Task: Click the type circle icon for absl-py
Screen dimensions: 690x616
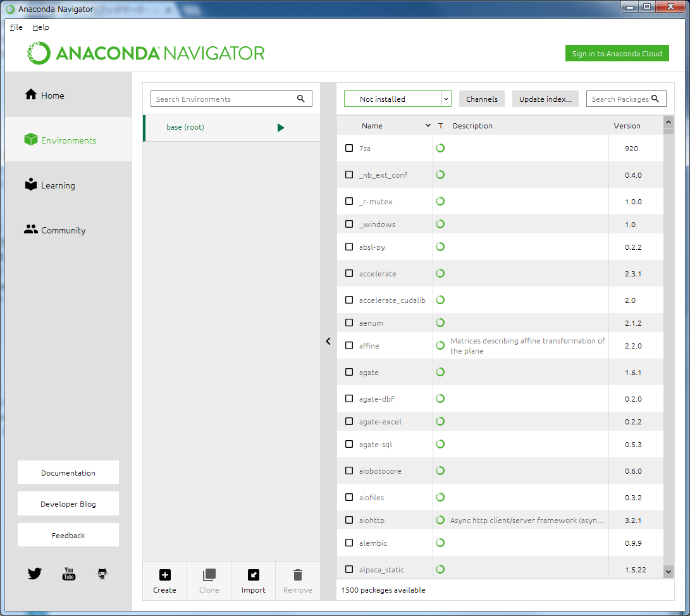Action: [440, 247]
